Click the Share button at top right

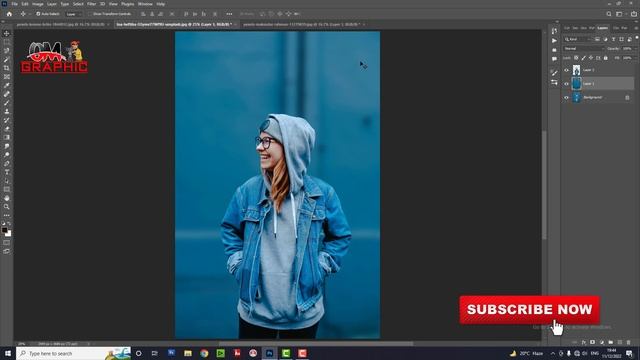[633, 14]
